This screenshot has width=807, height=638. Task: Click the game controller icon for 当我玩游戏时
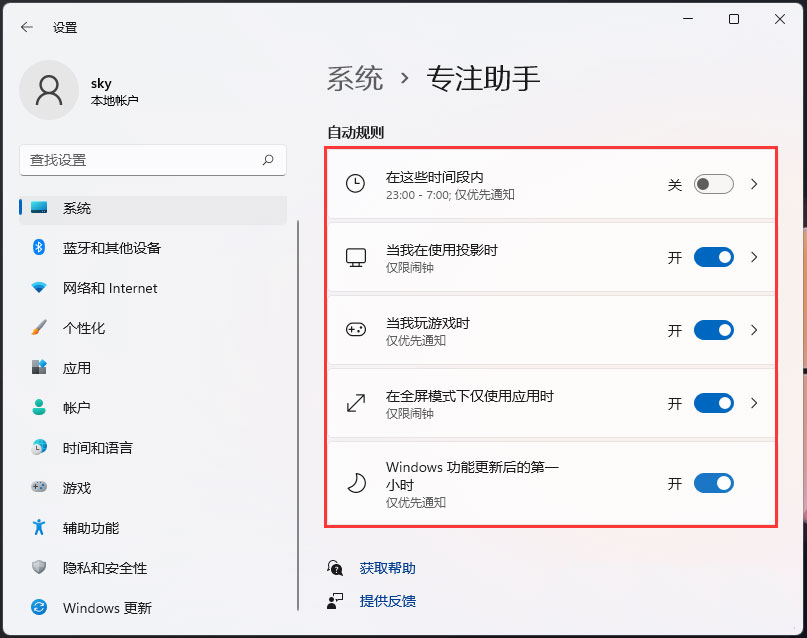click(356, 330)
